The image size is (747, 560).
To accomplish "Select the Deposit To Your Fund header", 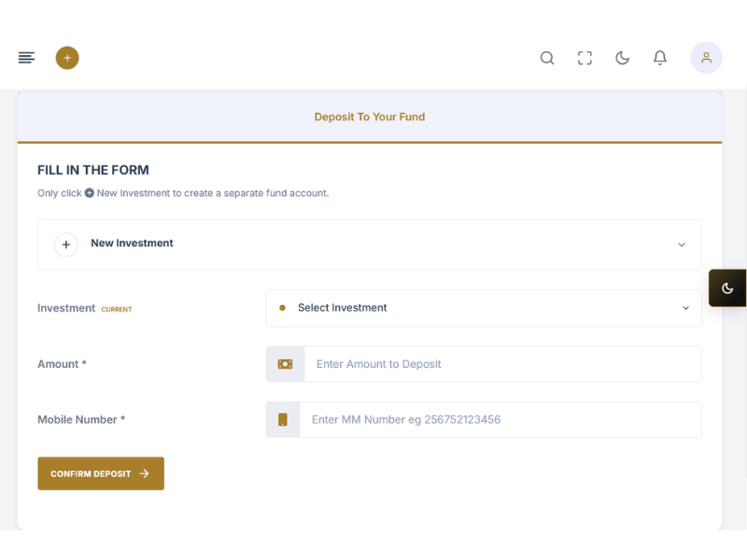I will click(370, 117).
